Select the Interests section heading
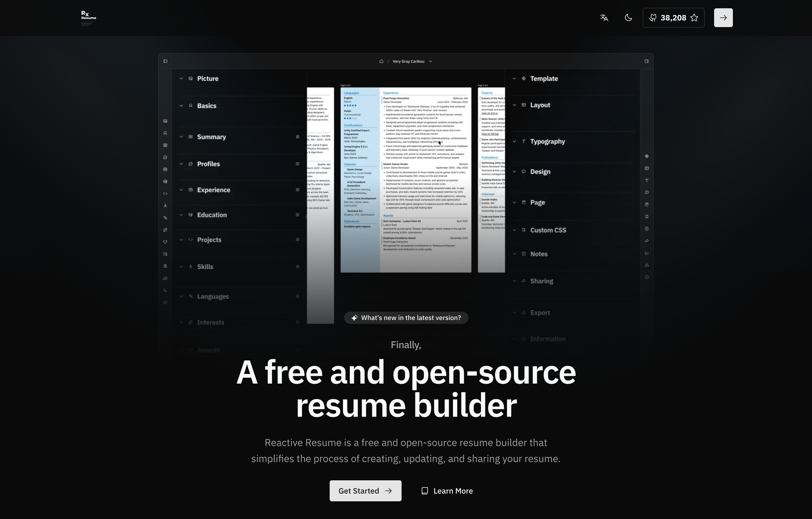This screenshot has height=519, width=812. click(210, 323)
